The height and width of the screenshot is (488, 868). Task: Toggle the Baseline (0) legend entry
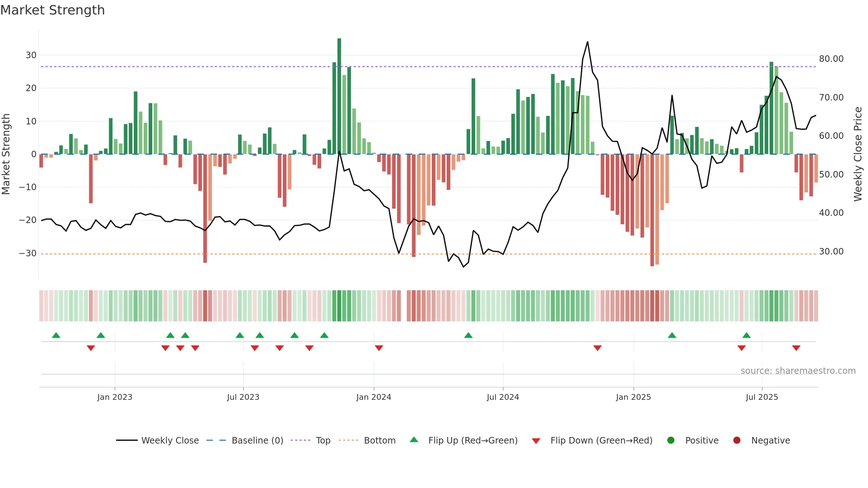point(245,440)
